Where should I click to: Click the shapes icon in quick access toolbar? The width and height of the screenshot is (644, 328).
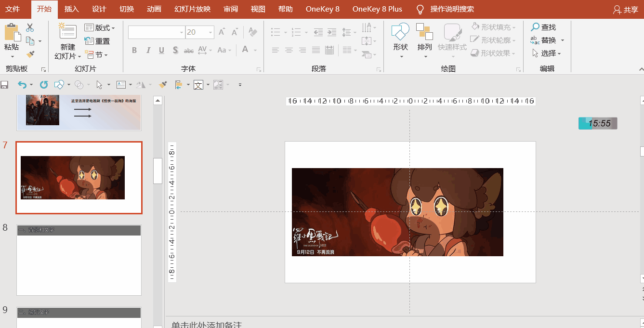click(59, 85)
